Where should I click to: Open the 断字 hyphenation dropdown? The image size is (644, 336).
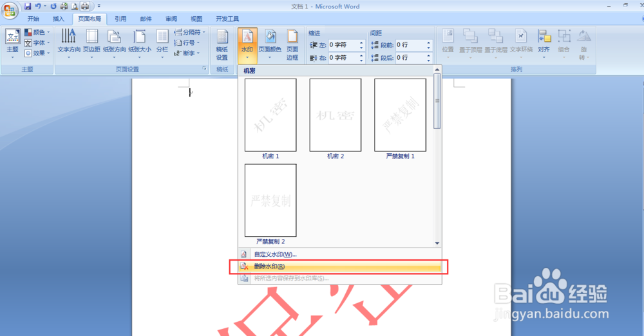pos(187,53)
